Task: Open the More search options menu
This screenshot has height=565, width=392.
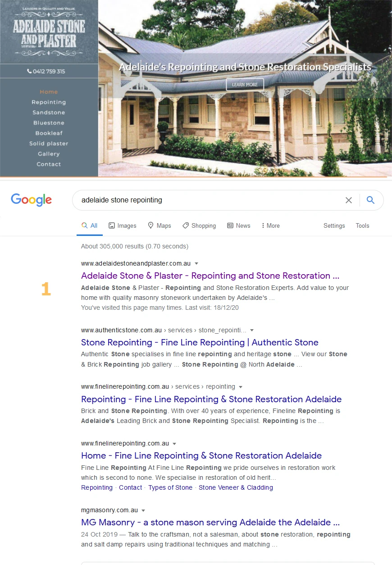Action: (x=270, y=226)
